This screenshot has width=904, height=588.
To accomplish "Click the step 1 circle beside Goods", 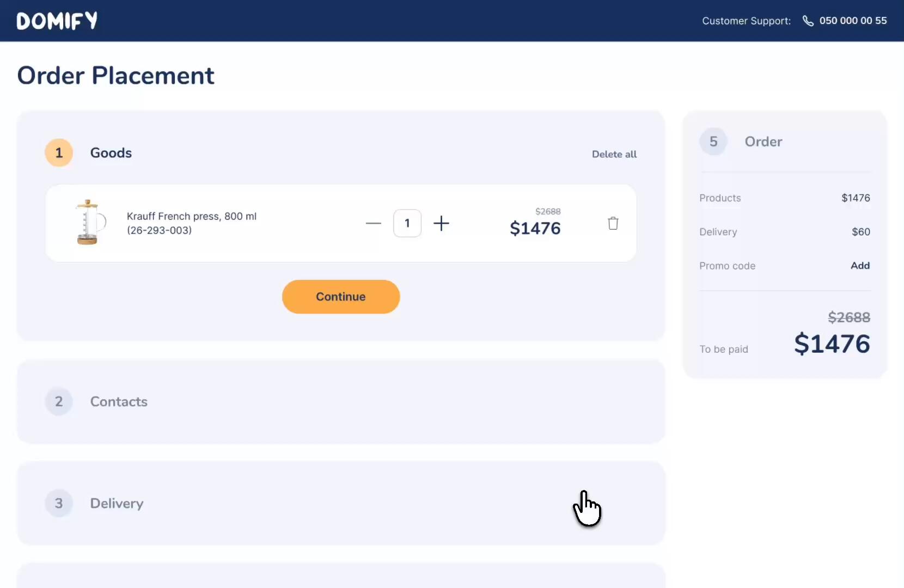I will (x=59, y=152).
